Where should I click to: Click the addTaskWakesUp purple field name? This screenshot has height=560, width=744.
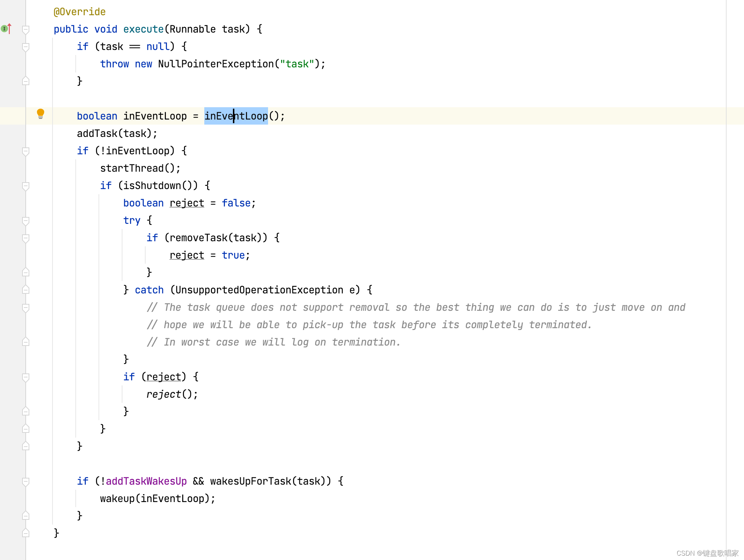click(x=146, y=481)
